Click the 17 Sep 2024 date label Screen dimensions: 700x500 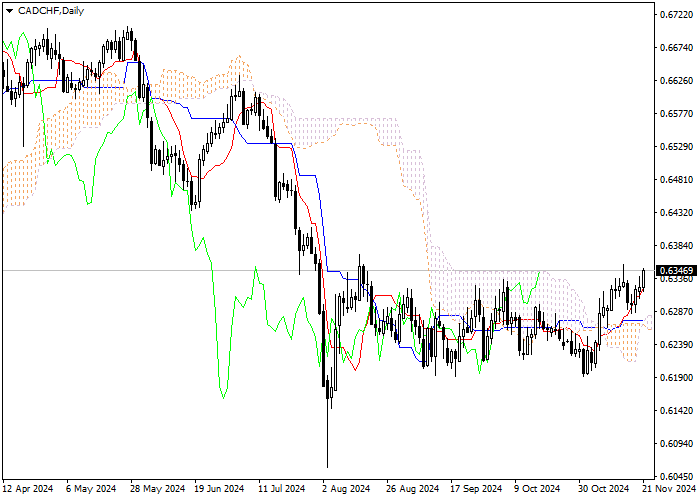click(x=476, y=489)
